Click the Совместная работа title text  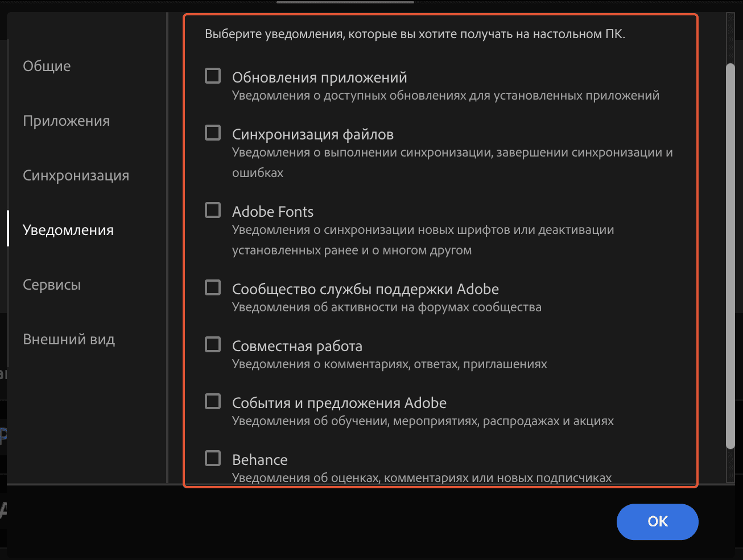(x=297, y=346)
